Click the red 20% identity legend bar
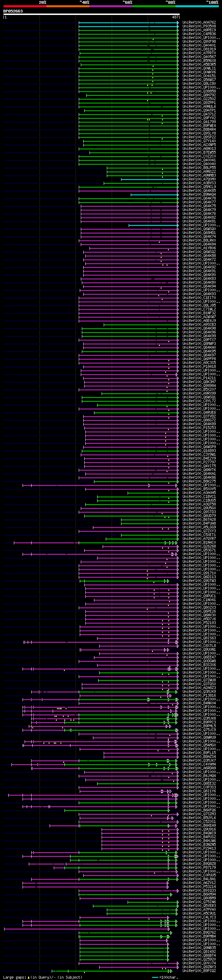 [25, 7]
